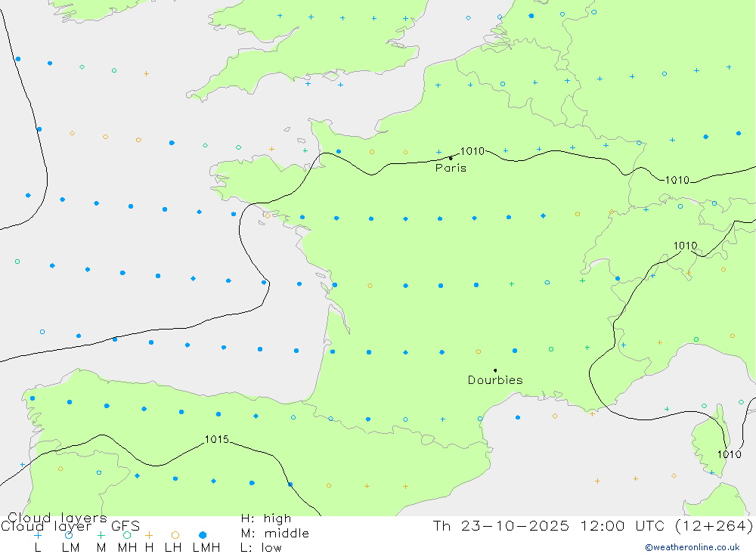Click the 'MH' legend label
This screenshot has height=554, width=756.
pyautogui.click(x=127, y=548)
